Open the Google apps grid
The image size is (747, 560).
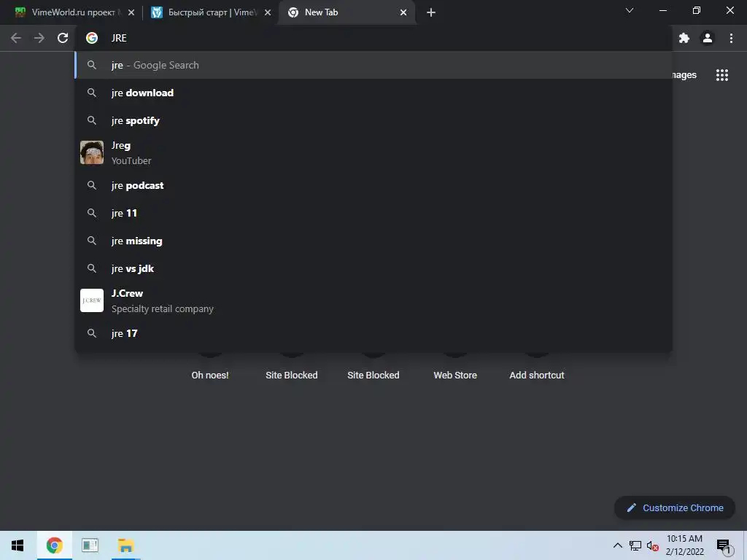(x=722, y=75)
